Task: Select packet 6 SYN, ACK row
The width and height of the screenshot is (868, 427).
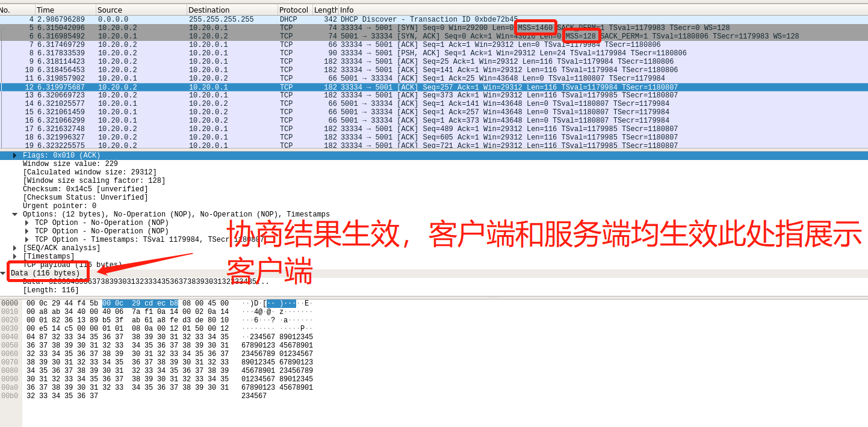Action: (434, 36)
